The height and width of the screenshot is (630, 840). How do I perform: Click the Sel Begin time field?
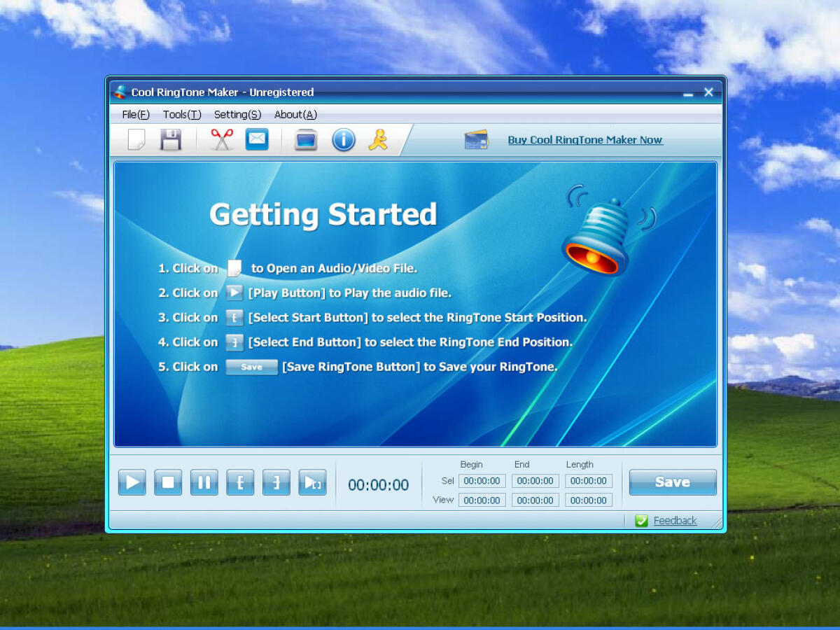[x=482, y=481]
